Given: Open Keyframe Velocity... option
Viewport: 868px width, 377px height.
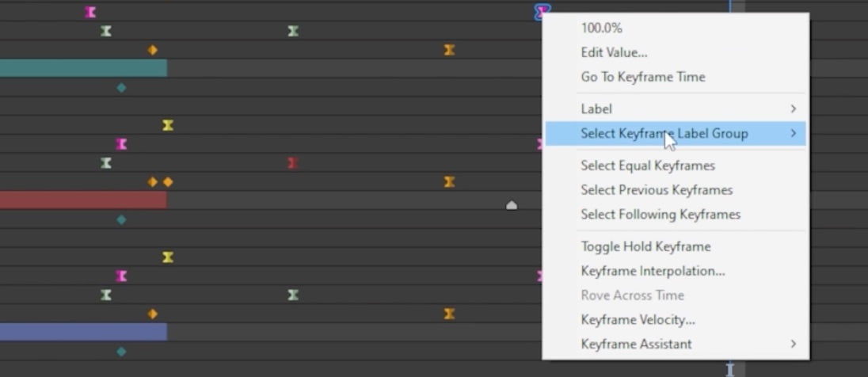Looking at the screenshot, I should click(x=638, y=320).
